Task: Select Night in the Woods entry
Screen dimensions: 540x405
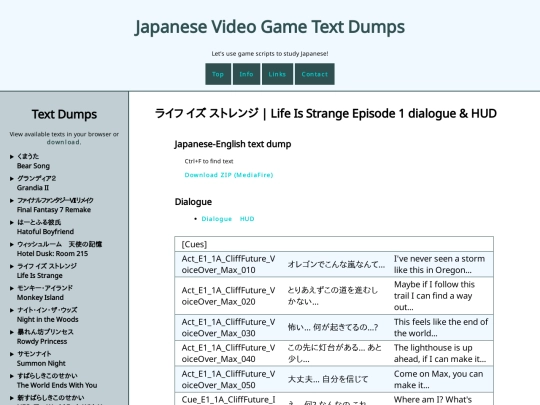Action: point(48,315)
